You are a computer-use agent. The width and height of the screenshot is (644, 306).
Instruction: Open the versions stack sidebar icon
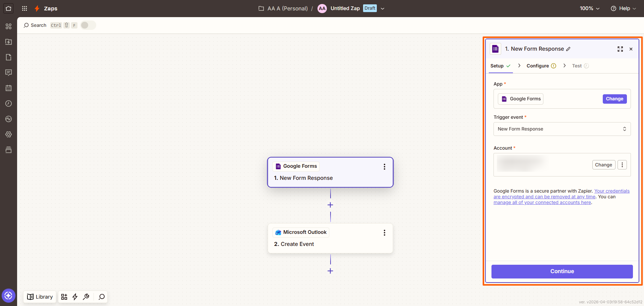9,150
